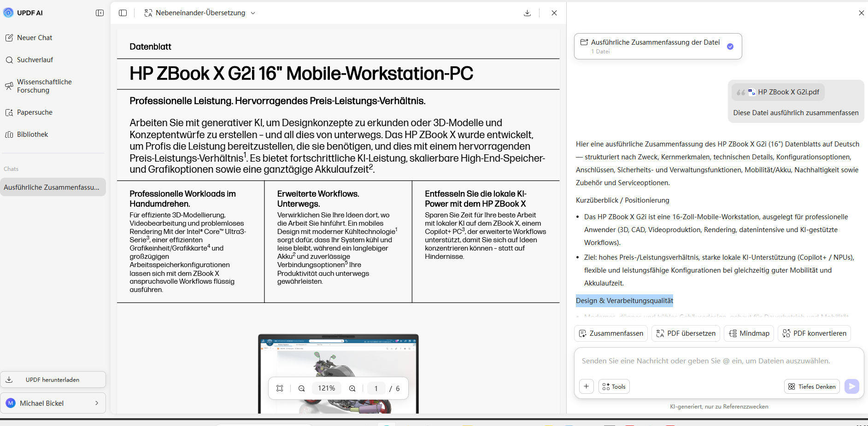Click the translation mode icon beside Nebeneinander-Übersetzung
Image resolution: width=868 pixels, height=426 pixels.
pyautogui.click(x=148, y=13)
